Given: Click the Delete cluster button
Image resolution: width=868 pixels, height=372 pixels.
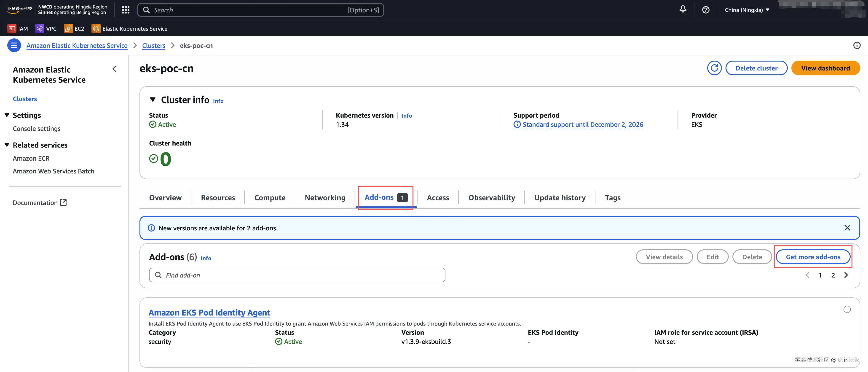Looking at the screenshot, I should (x=756, y=68).
